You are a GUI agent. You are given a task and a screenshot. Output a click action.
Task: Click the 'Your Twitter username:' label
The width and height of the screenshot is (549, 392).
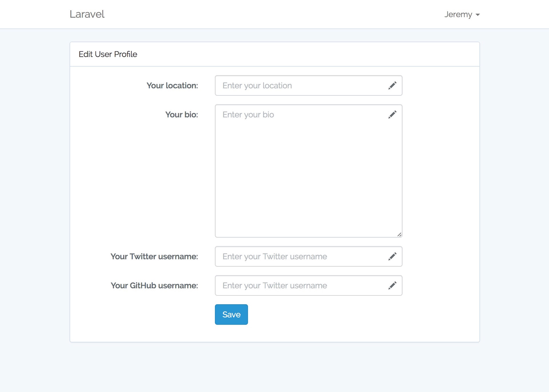(154, 256)
